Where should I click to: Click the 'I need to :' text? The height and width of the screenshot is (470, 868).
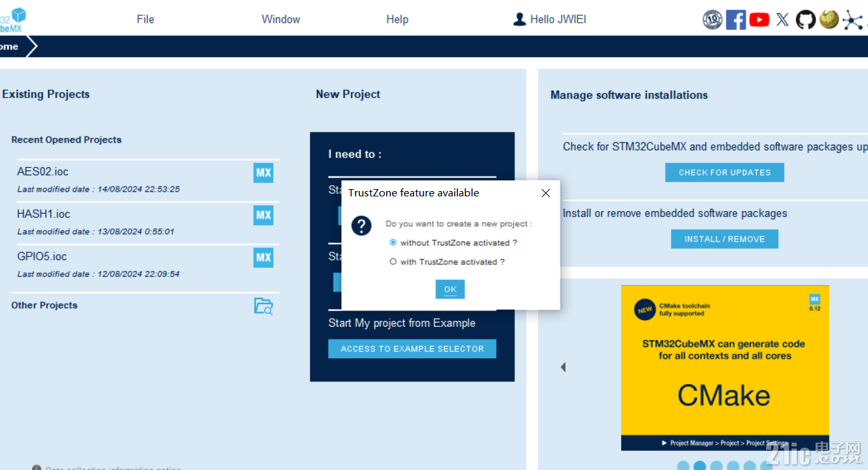355,154
